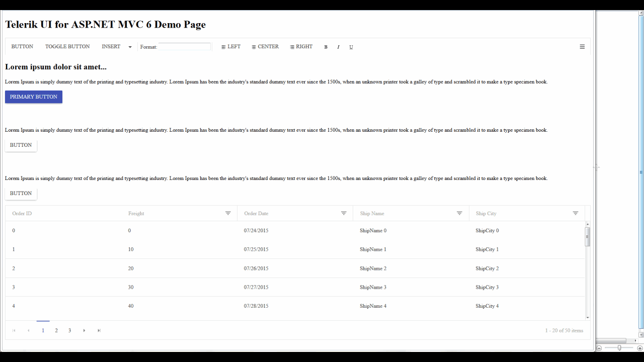Expand the INSERT split button dropdown arrow
This screenshot has height=362, width=644.
pos(130,47)
